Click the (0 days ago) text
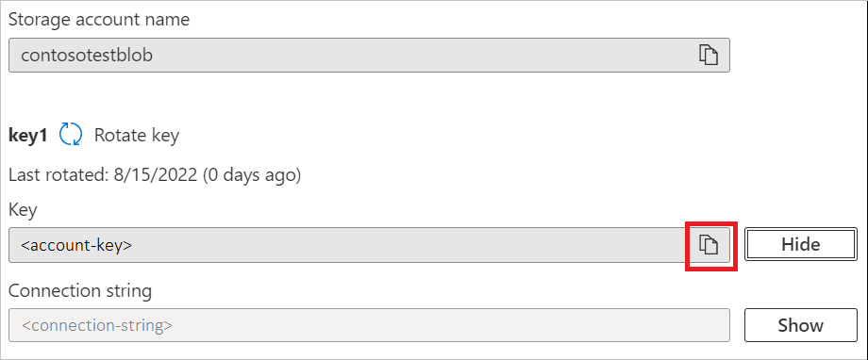The image size is (868, 360). click(x=251, y=176)
